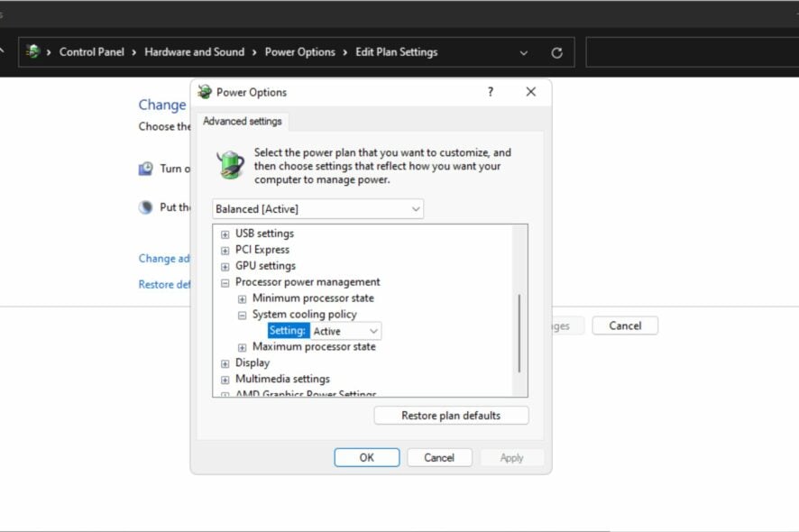Click the Apply button in the Power Options dialog

(x=511, y=457)
